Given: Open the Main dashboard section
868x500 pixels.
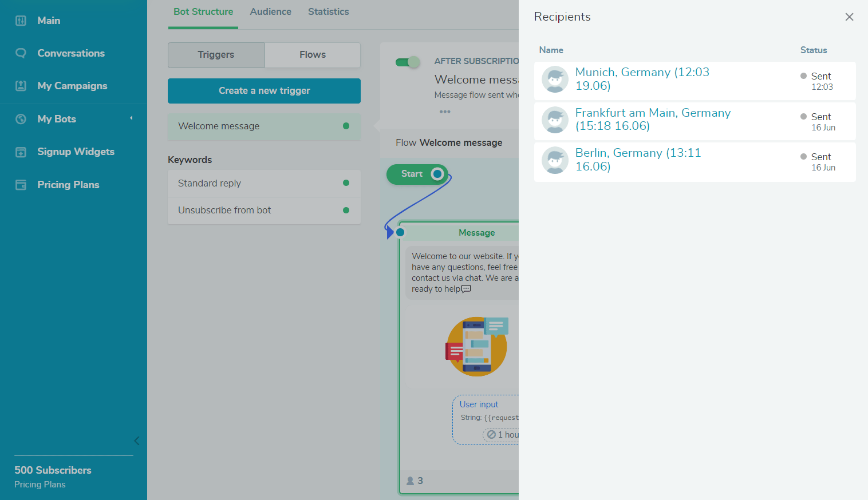Looking at the screenshot, I should (x=49, y=21).
